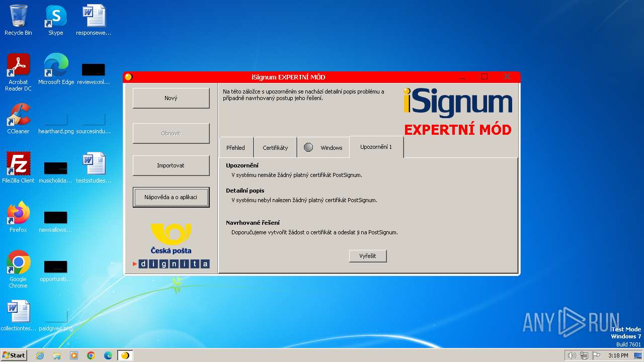The height and width of the screenshot is (362, 644).
Task: Open FileZilla Client shortcut
Action: 18,168
